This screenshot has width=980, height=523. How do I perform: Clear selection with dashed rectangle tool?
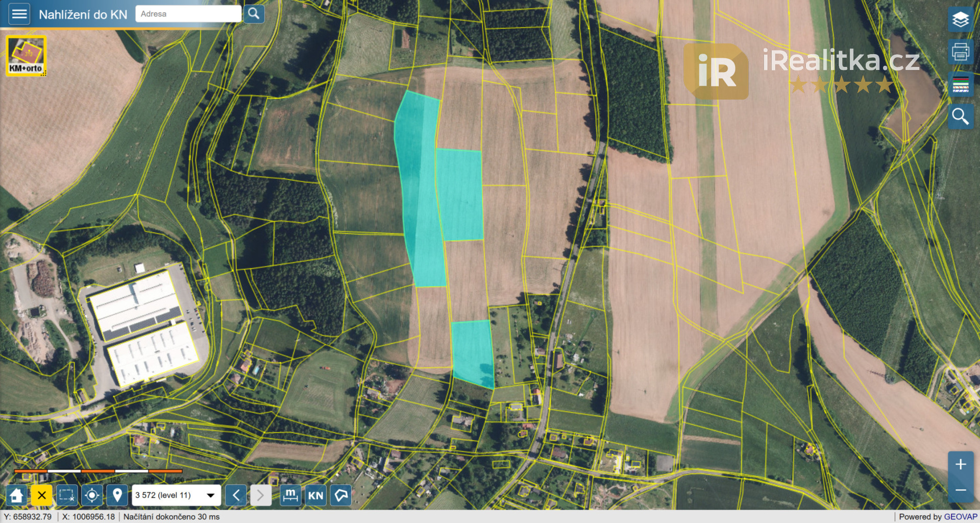[67, 495]
